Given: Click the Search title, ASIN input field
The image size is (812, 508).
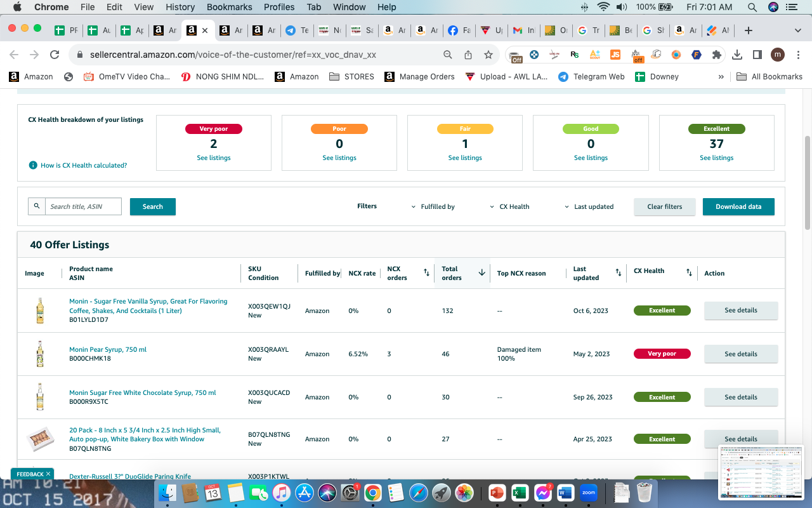Looking at the screenshot, I should point(83,206).
